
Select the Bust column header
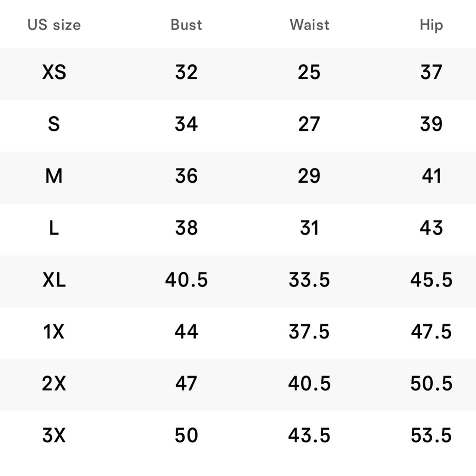pyautogui.click(x=186, y=25)
